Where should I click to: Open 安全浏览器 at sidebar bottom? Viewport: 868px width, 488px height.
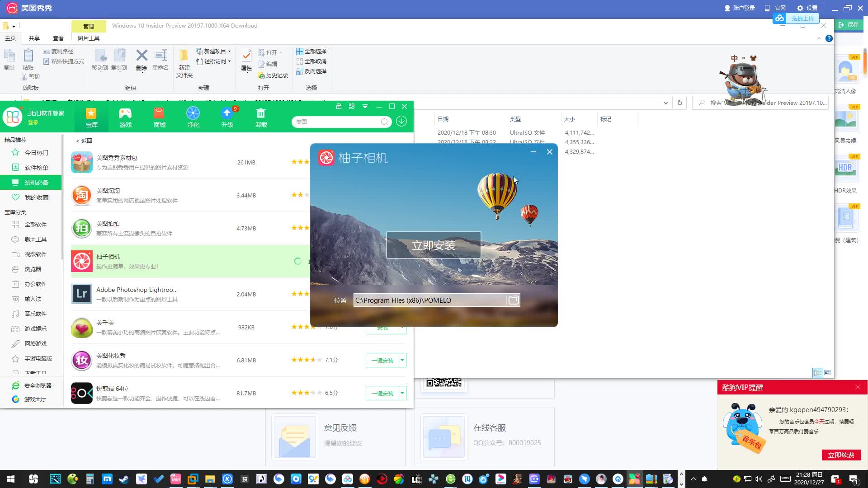pyautogui.click(x=32, y=386)
